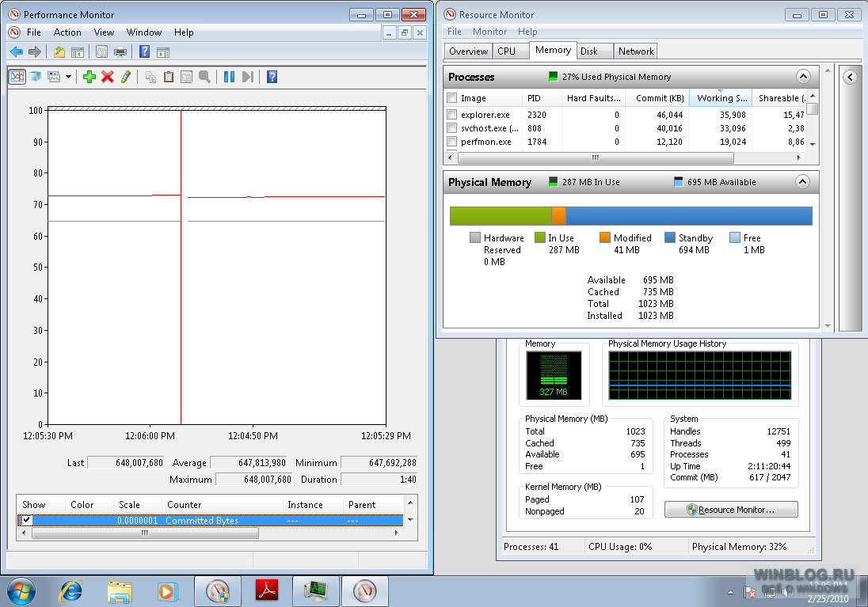
Task: Select the Committed Bytes counter row
Action: [211, 520]
